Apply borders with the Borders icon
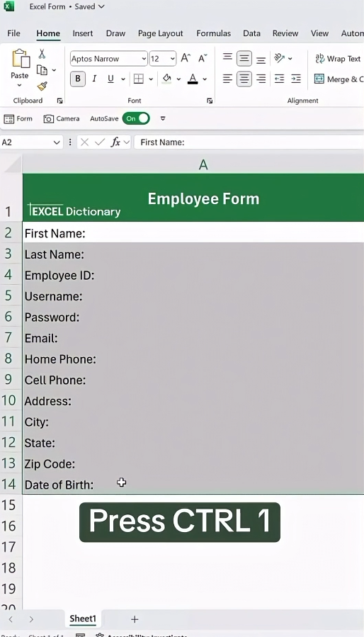The width and height of the screenshot is (364, 637). (139, 79)
